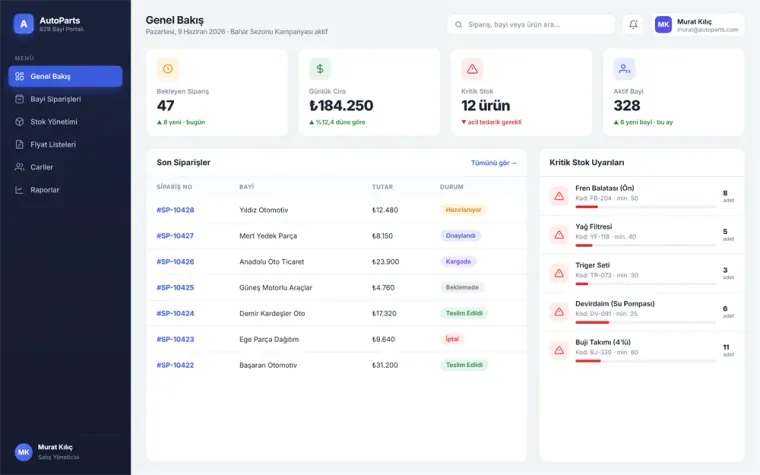Click the SİPARİŞ NO column header
This screenshot has height=475, width=760.
pos(174,187)
